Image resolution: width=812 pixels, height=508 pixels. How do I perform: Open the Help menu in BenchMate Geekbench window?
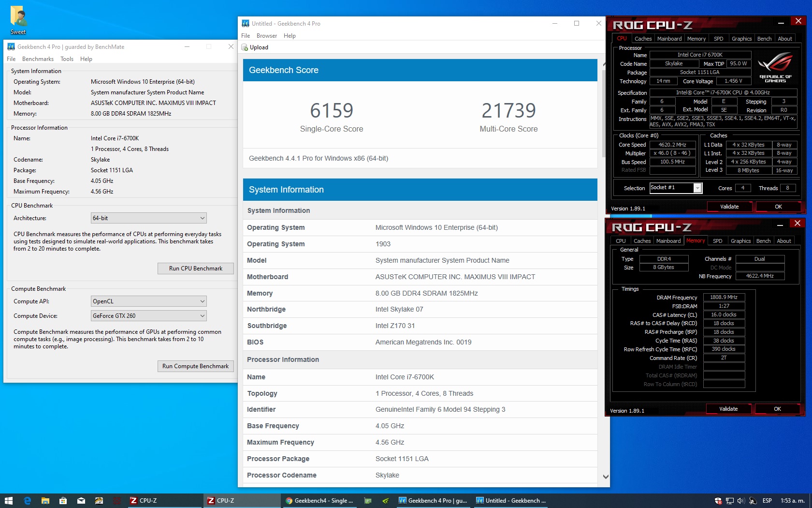click(x=86, y=59)
